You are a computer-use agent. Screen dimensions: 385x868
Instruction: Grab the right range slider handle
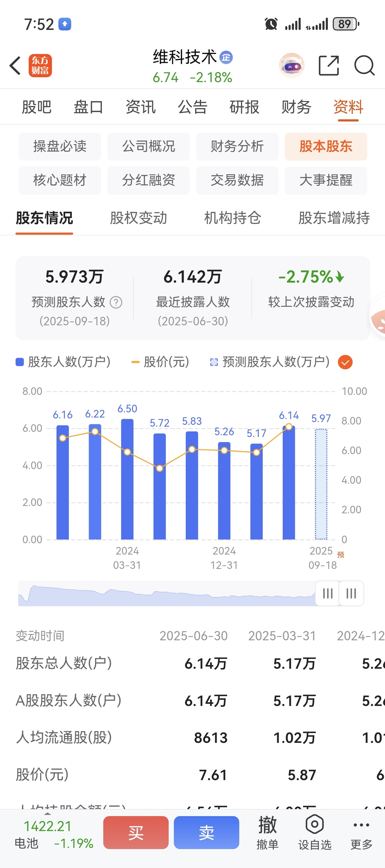coord(351,593)
